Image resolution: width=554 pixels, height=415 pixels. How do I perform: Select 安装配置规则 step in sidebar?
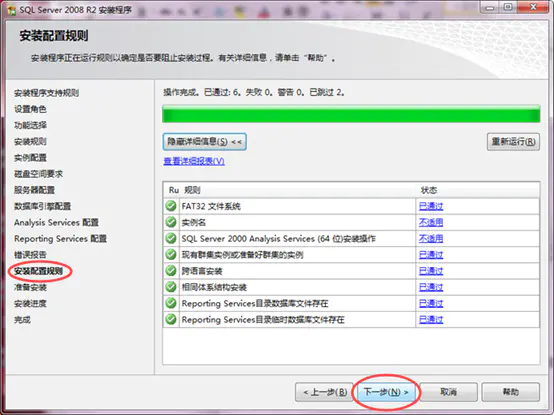point(38,271)
